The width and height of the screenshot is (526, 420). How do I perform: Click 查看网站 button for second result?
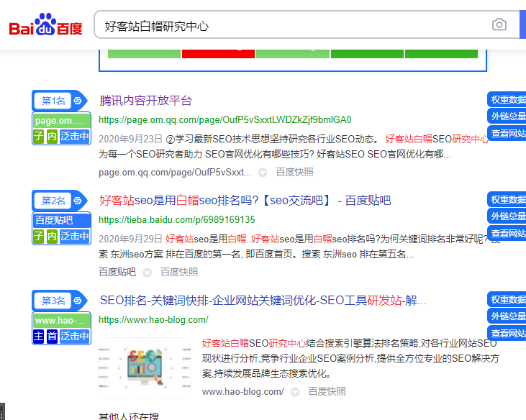pos(507,233)
